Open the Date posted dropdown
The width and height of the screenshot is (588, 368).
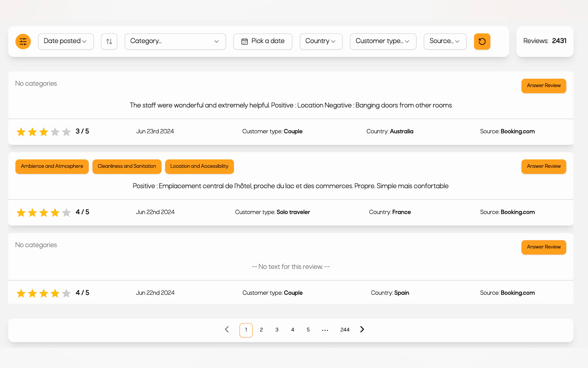click(x=66, y=41)
